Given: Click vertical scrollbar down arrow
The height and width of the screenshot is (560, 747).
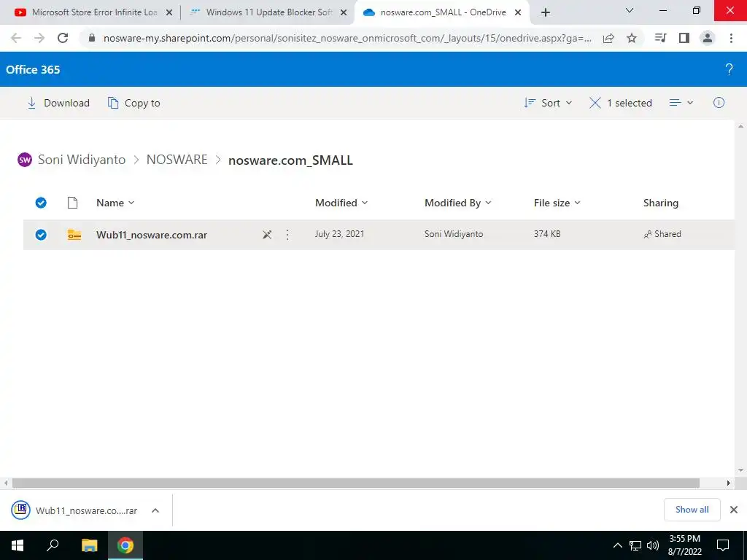Looking at the screenshot, I should coord(741,470).
